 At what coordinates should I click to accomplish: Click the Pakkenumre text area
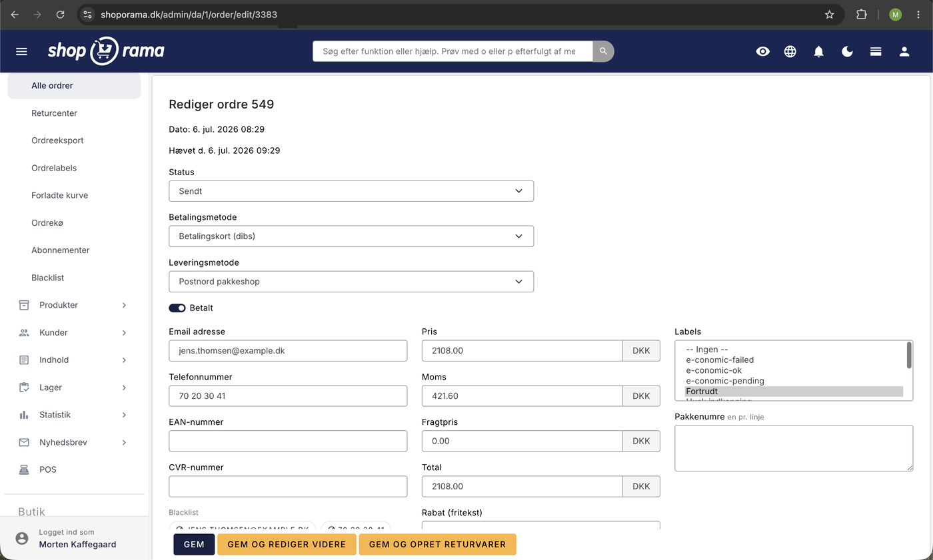(x=794, y=448)
